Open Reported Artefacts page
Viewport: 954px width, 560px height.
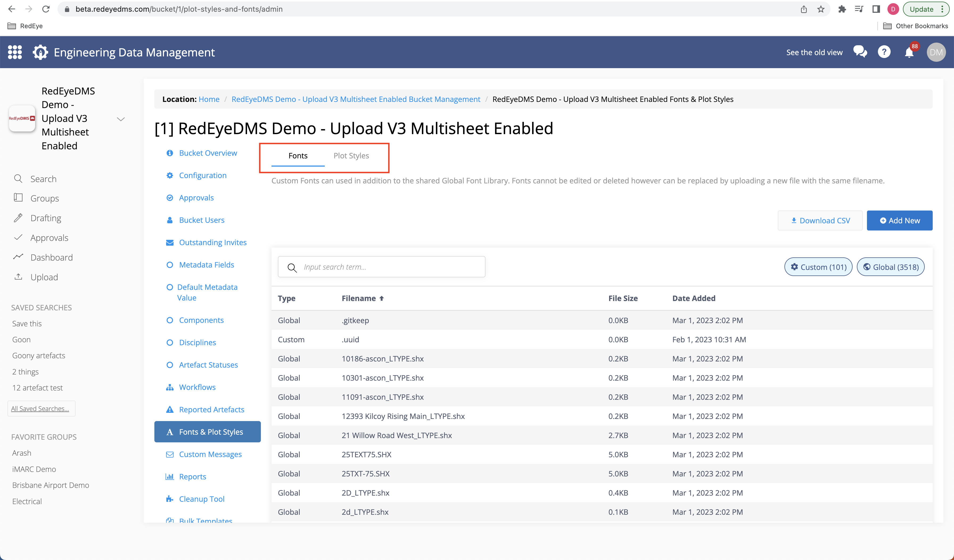pos(211,409)
